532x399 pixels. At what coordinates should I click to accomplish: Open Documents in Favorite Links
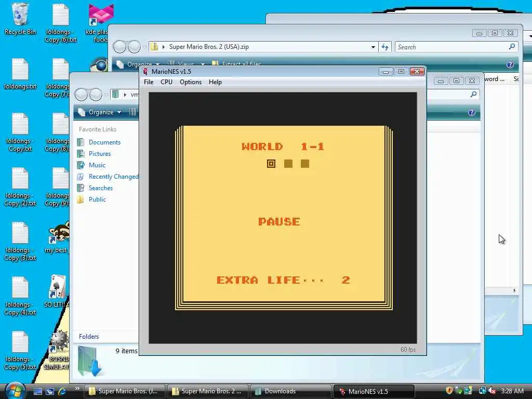pos(104,142)
